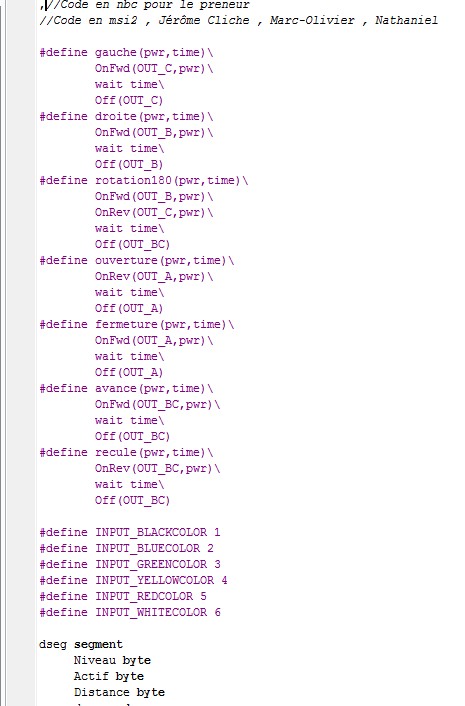This screenshot has width=465, height=706.
Task: Click the #define droite macro line
Action: [126, 117]
